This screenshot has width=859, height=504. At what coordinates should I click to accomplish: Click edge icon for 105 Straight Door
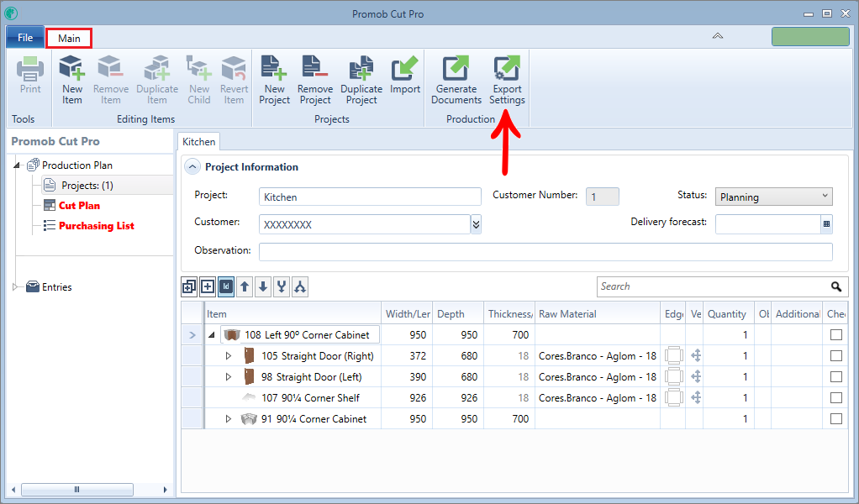click(674, 355)
